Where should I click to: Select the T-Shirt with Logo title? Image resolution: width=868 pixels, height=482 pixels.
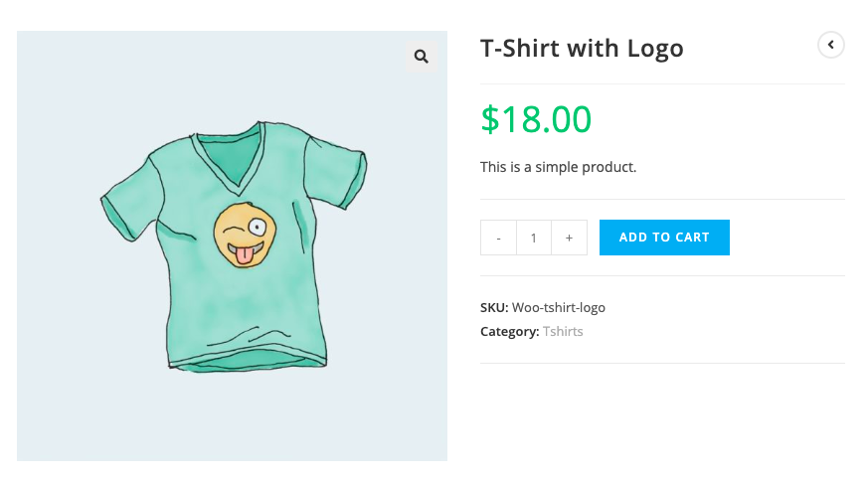click(x=582, y=48)
